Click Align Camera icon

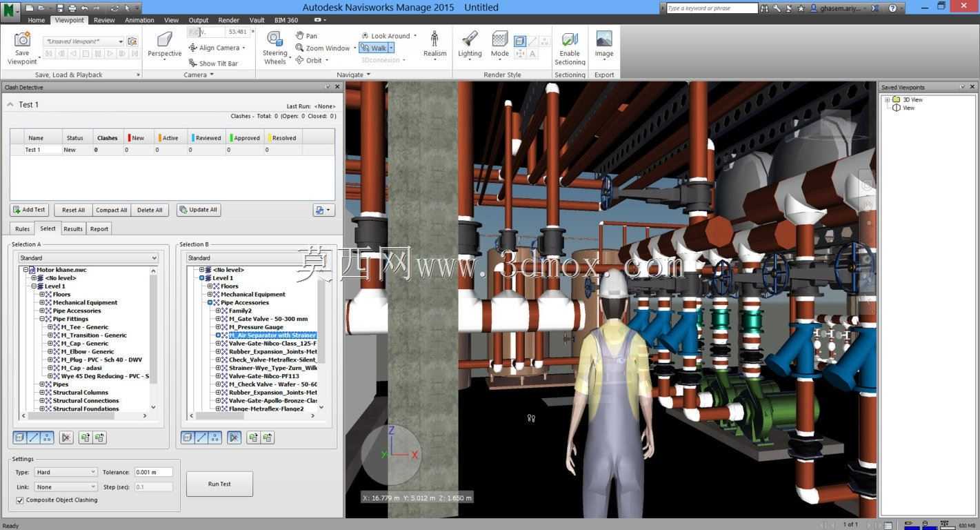point(192,48)
